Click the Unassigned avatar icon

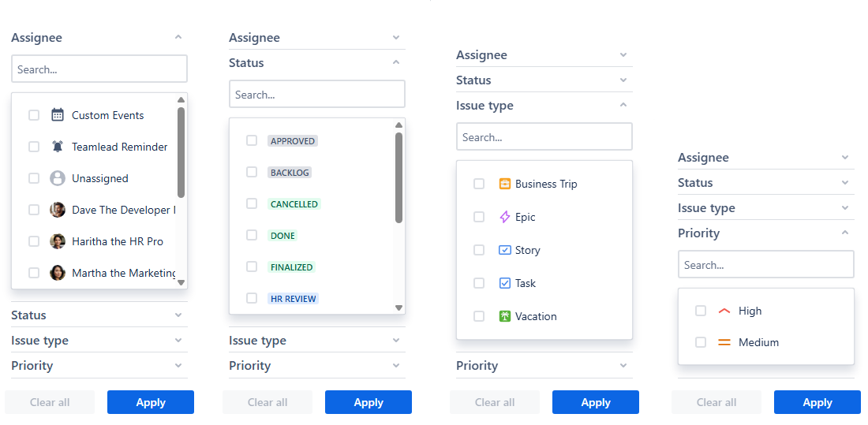point(57,178)
